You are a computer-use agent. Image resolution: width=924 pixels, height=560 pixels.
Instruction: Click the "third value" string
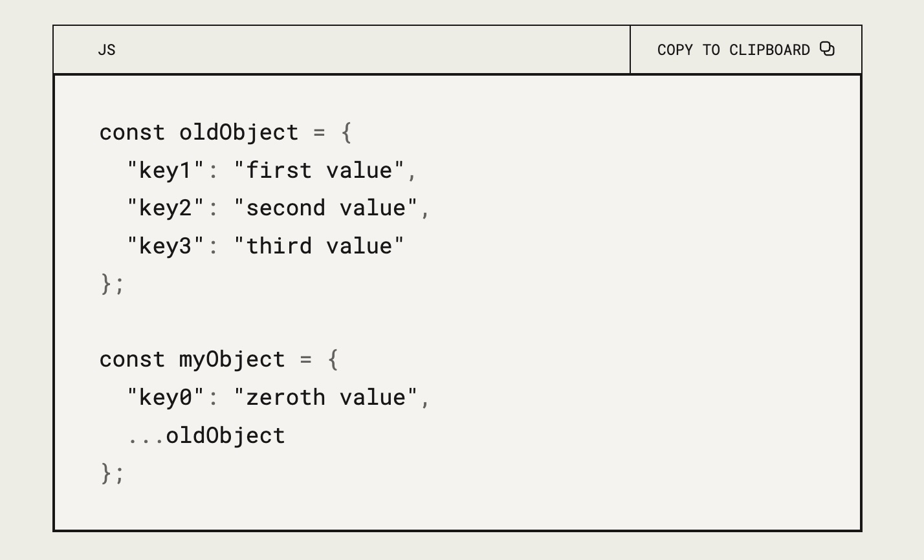click(x=319, y=246)
